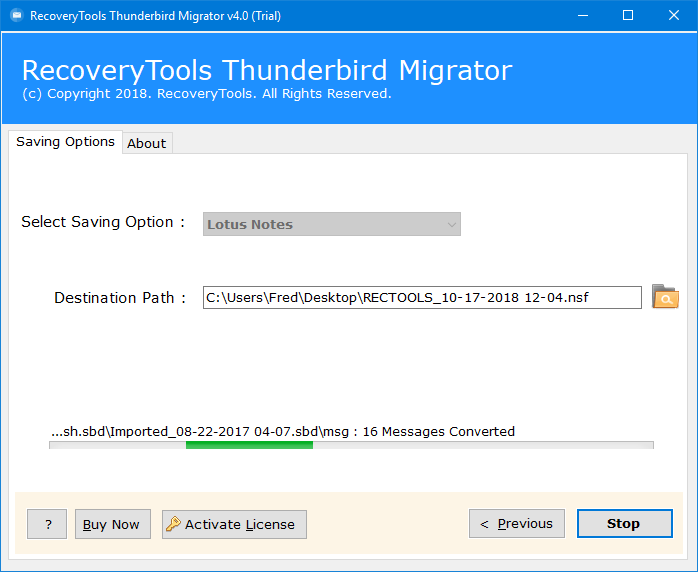Stop the conversion with the Stop button
The height and width of the screenshot is (572, 698).
click(x=625, y=523)
